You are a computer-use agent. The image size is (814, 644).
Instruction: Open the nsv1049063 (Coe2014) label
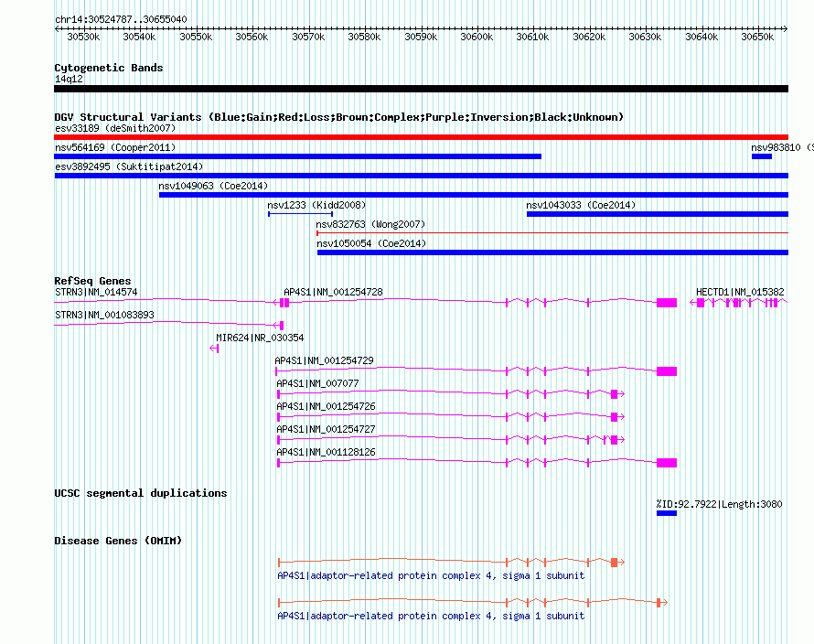pos(213,186)
